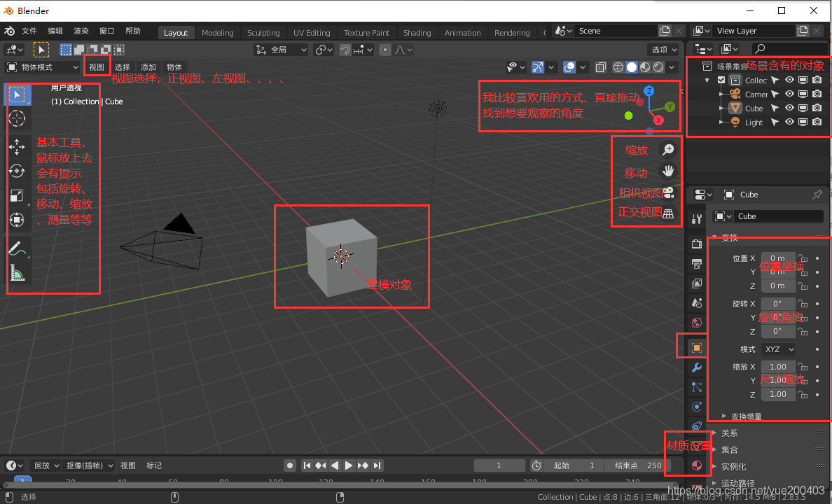Select the Transform tool
This screenshot has height=504, width=832.
point(17,220)
